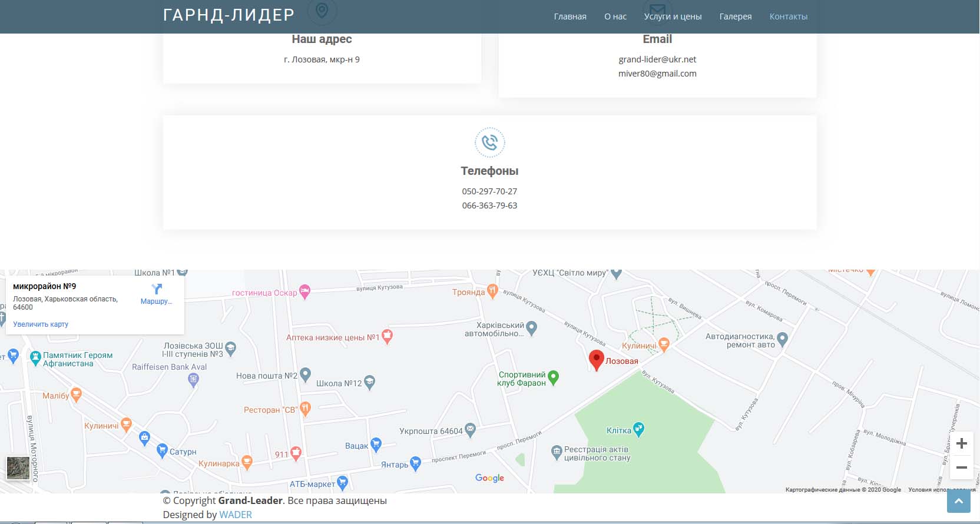Click the Малібу restaurant marker

click(x=75, y=395)
